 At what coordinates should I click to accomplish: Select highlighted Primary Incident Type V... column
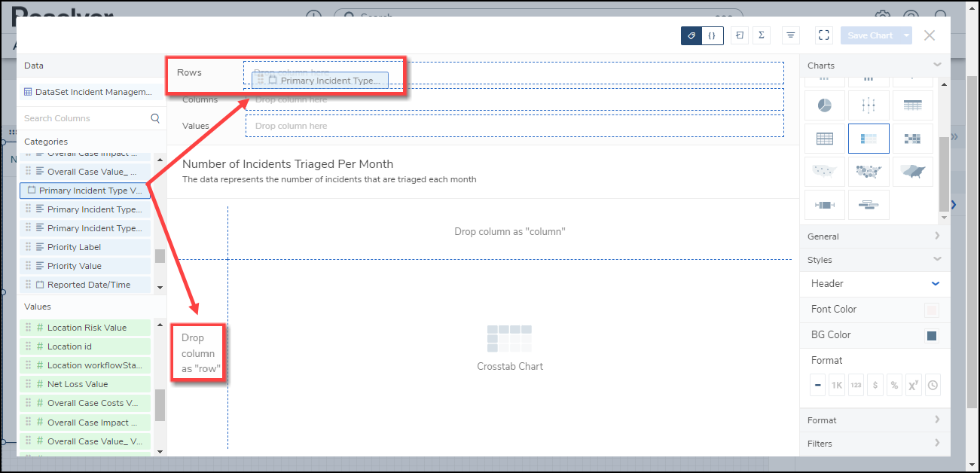(x=85, y=191)
